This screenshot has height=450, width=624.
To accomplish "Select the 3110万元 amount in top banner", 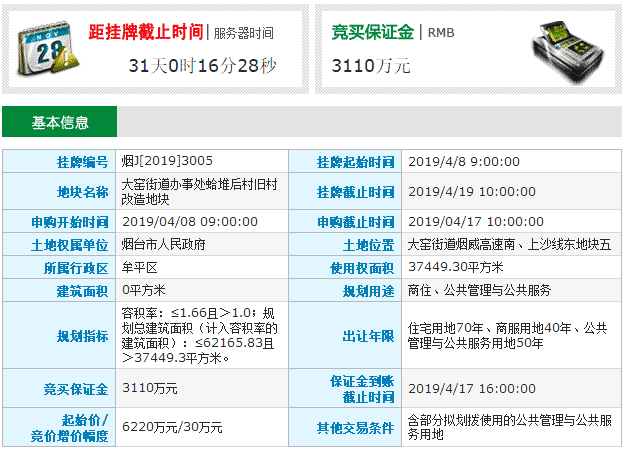I will coord(371,66).
